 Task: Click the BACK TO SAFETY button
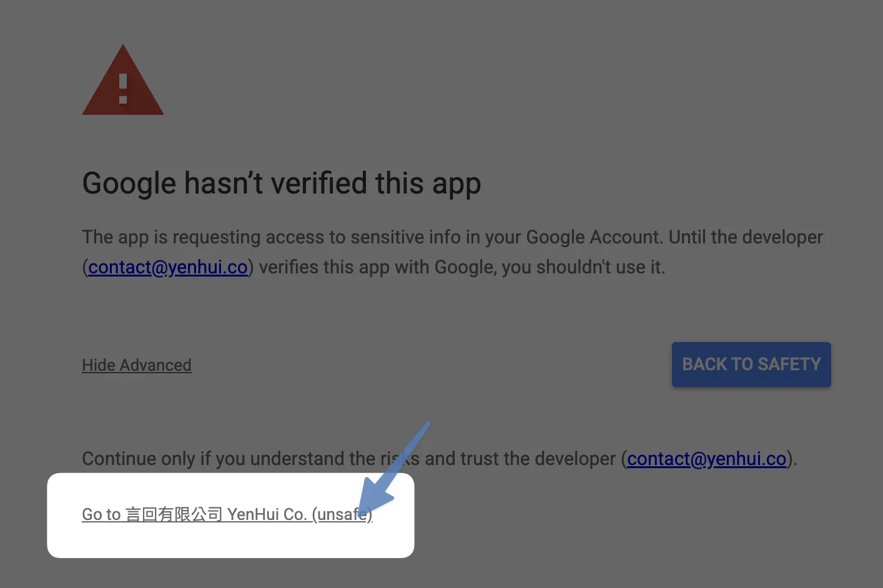coord(751,365)
